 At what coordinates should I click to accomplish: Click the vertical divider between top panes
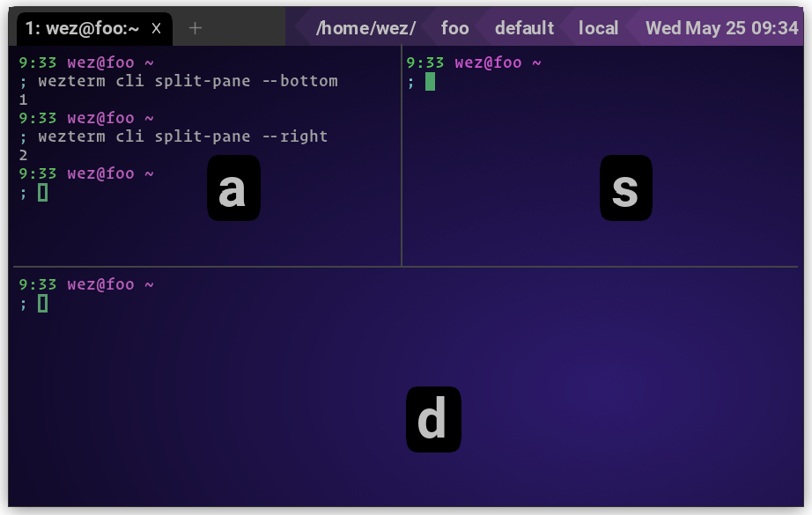[402, 158]
